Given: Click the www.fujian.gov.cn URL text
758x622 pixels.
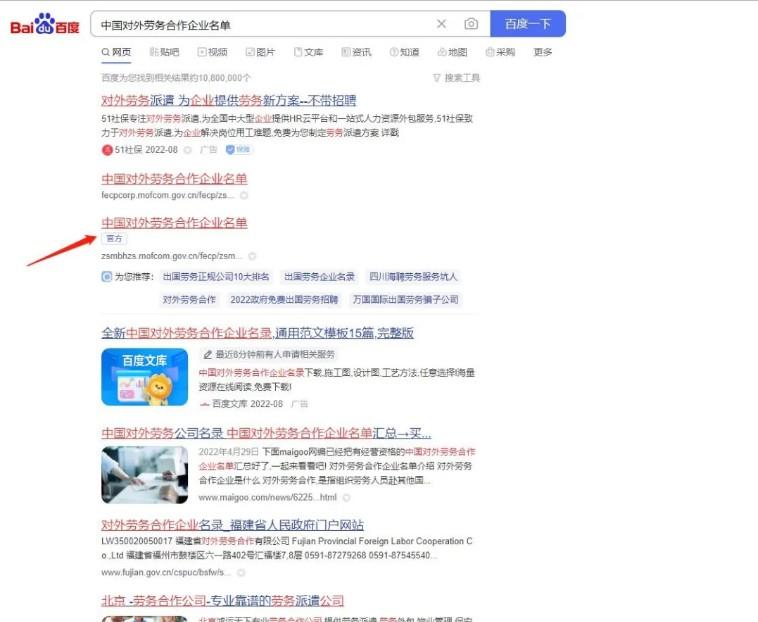Looking at the screenshot, I should pyautogui.click(x=165, y=573).
